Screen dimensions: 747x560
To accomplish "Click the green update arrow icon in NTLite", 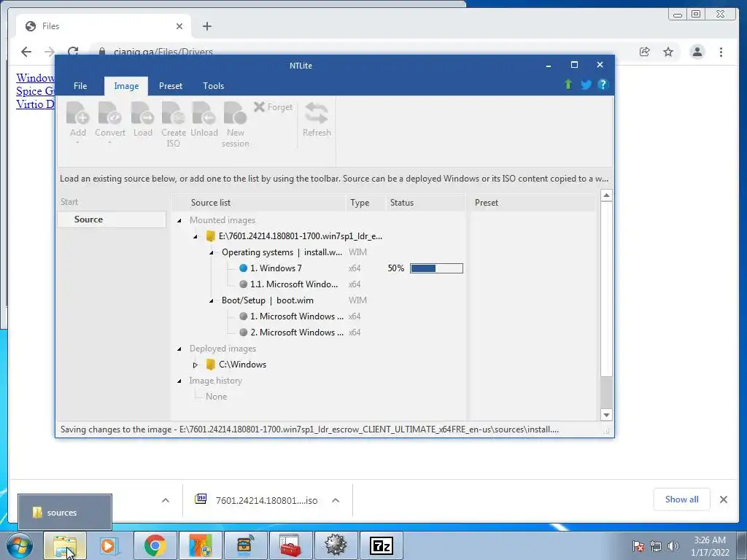I will click(x=568, y=85).
